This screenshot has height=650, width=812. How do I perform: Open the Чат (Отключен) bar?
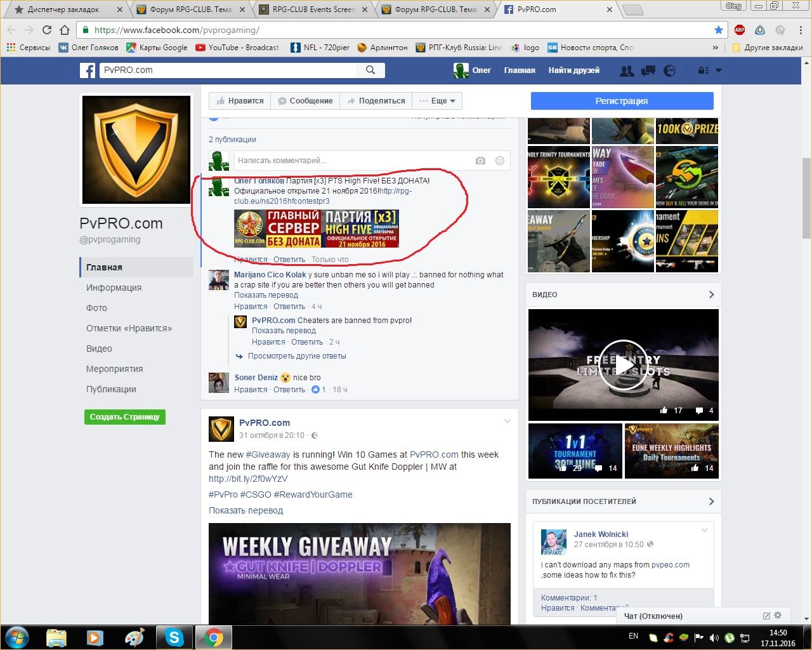click(653, 616)
